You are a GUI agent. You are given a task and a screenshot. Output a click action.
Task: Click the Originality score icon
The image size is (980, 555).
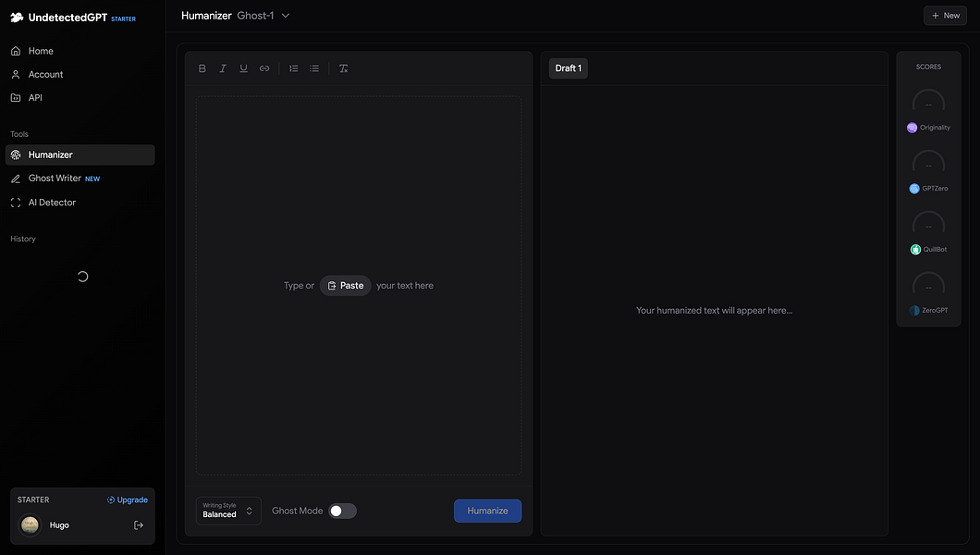(912, 128)
